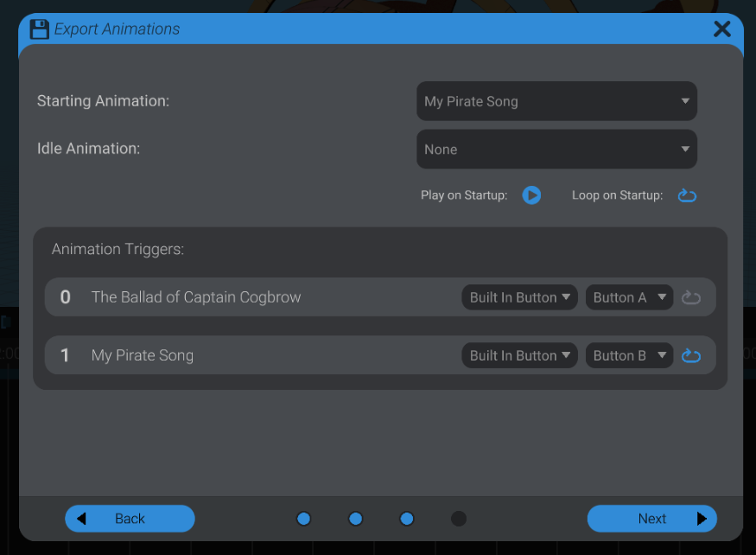This screenshot has height=555, width=756.
Task: Click the save disk icon in the title bar
Action: (38, 29)
